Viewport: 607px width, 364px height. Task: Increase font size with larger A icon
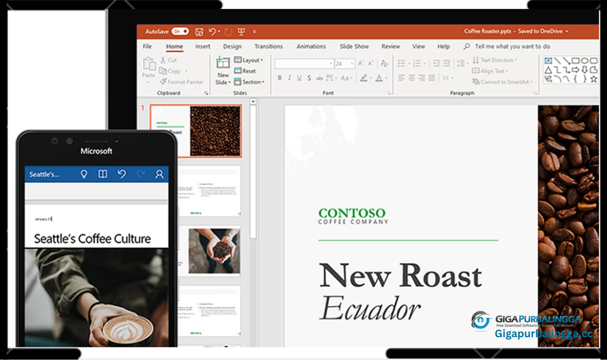(361, 63)
